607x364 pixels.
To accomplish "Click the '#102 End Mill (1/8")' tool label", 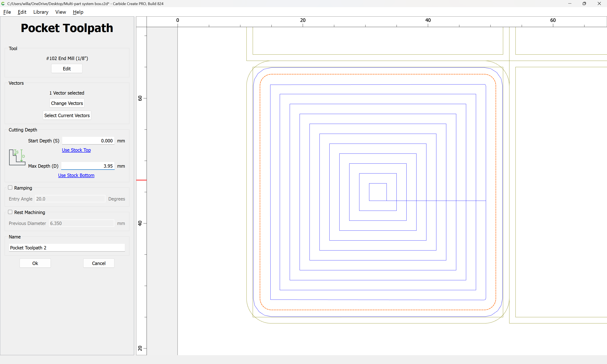I will click(x=67, y=58).
